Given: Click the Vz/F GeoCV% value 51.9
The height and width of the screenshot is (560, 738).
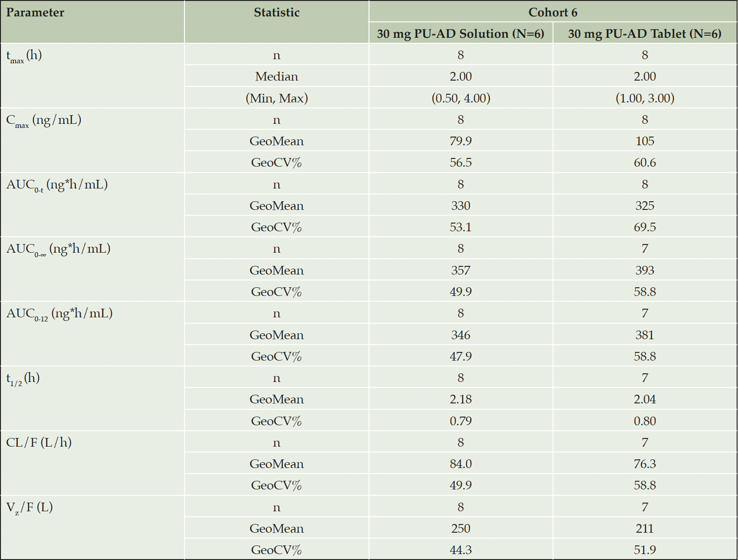Looking at the screenshot, I should point(645,550).
